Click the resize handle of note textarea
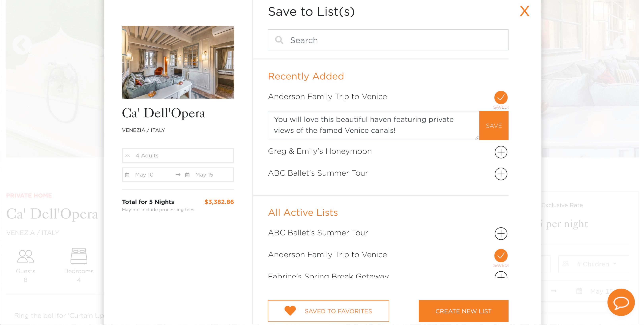Image resolution: width=644 pixels, height=325 pixels. point(477,138)
